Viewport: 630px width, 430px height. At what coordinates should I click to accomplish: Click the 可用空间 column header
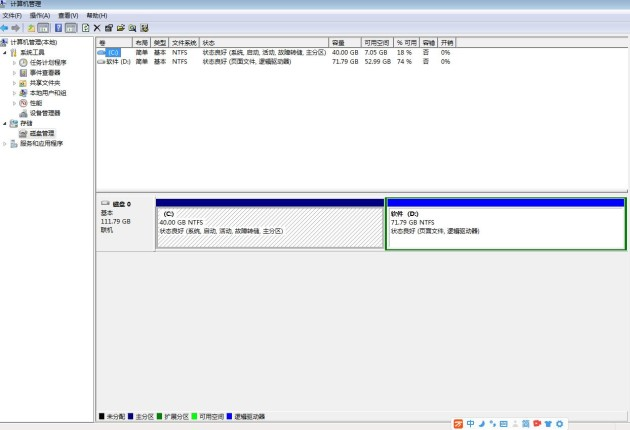pos(376,43)
